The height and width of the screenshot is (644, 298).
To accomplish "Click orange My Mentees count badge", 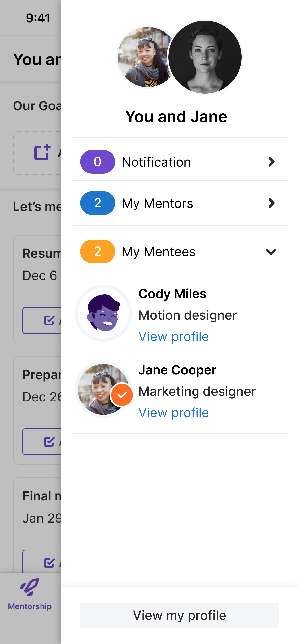I will pos(97,251).
